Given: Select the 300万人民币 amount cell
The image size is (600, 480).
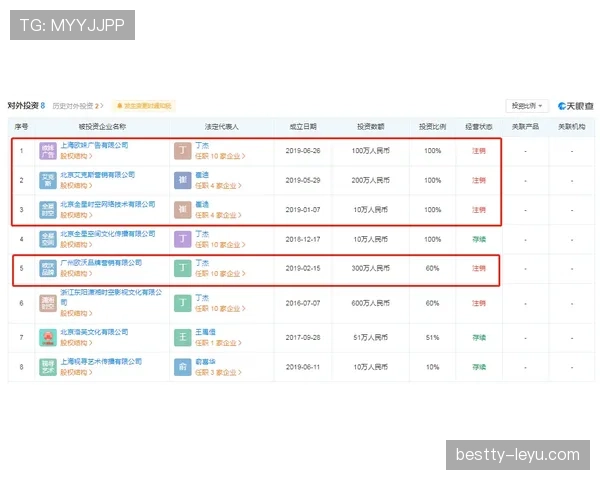Looking at the screenshot, I should pos(370,268).
